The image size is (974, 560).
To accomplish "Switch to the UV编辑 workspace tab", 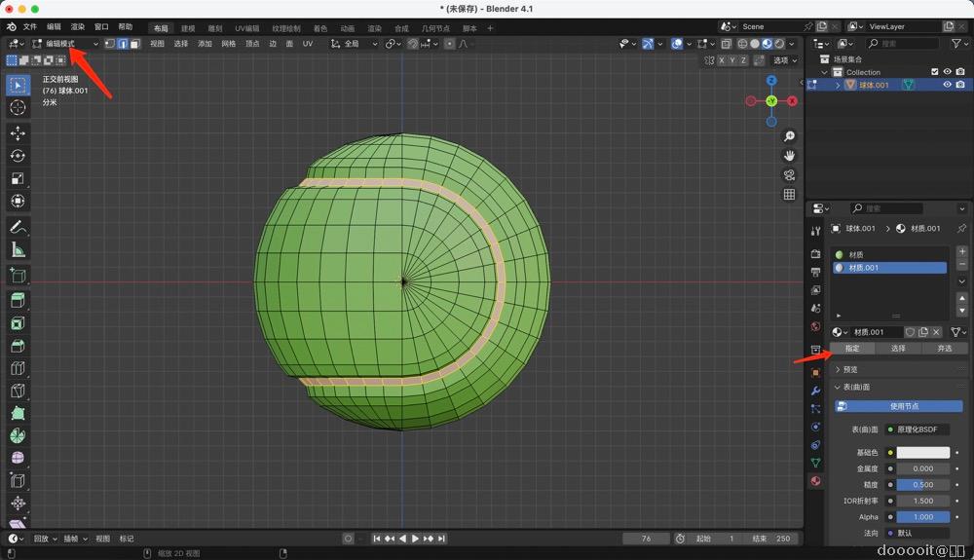I will pos(246,28).
